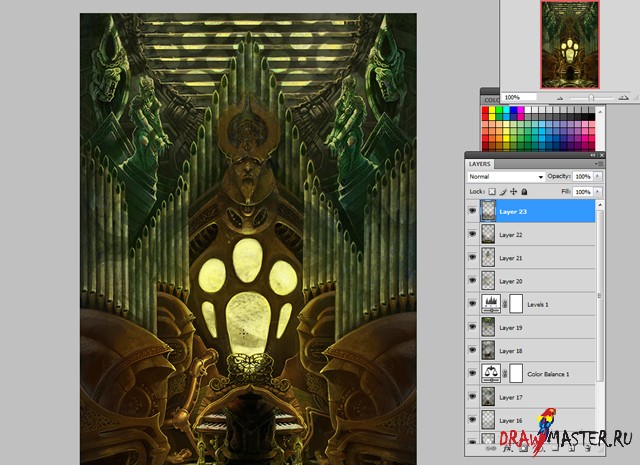Click Color Balance 1 scales icon thumbnail
The image size is (640, 465).
click(491, 373)
